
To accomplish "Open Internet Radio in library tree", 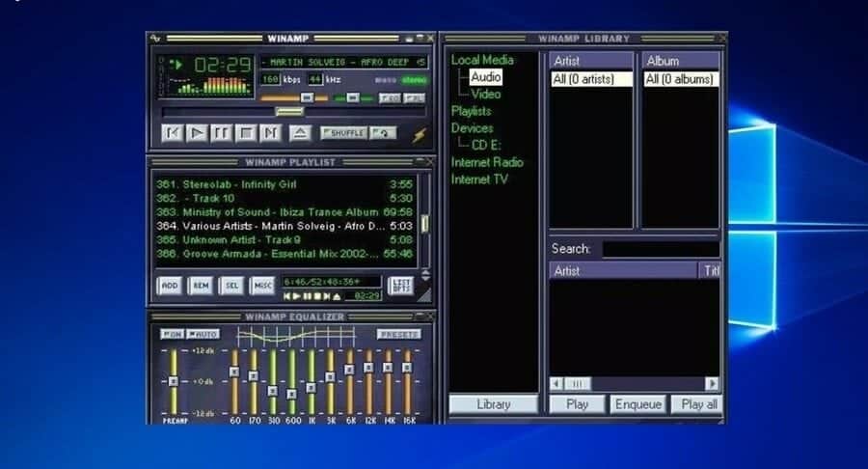I will (487, 162).
